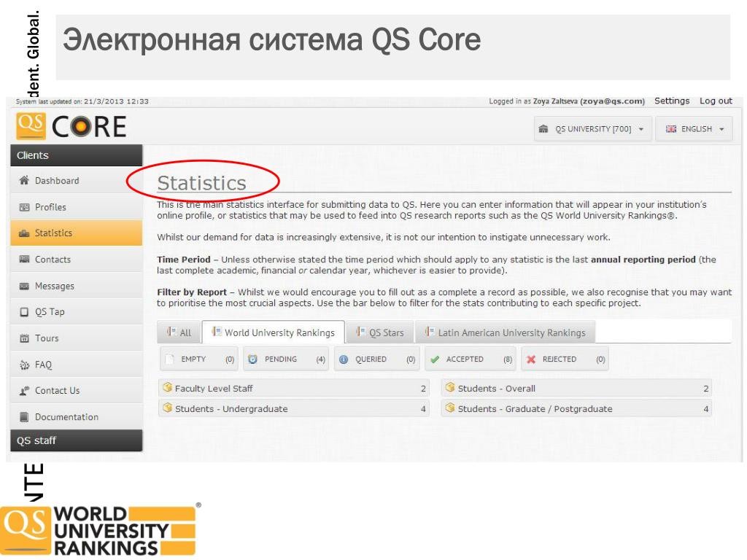
Task: Select Statistics in the sidebar
Action: [x=76, y=233]
